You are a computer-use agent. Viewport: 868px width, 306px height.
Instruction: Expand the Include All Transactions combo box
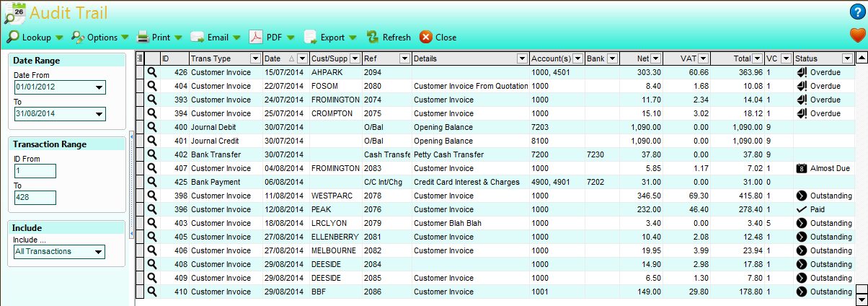(99, 252)
